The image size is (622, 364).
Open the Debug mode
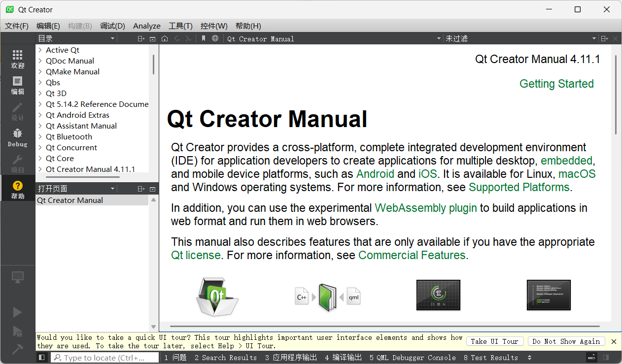point(18,138)
